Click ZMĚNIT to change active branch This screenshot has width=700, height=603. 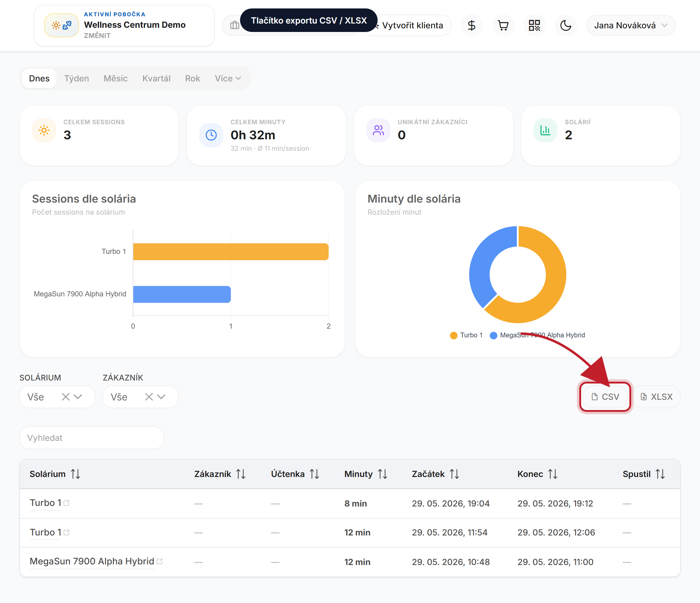click(97, 36)
